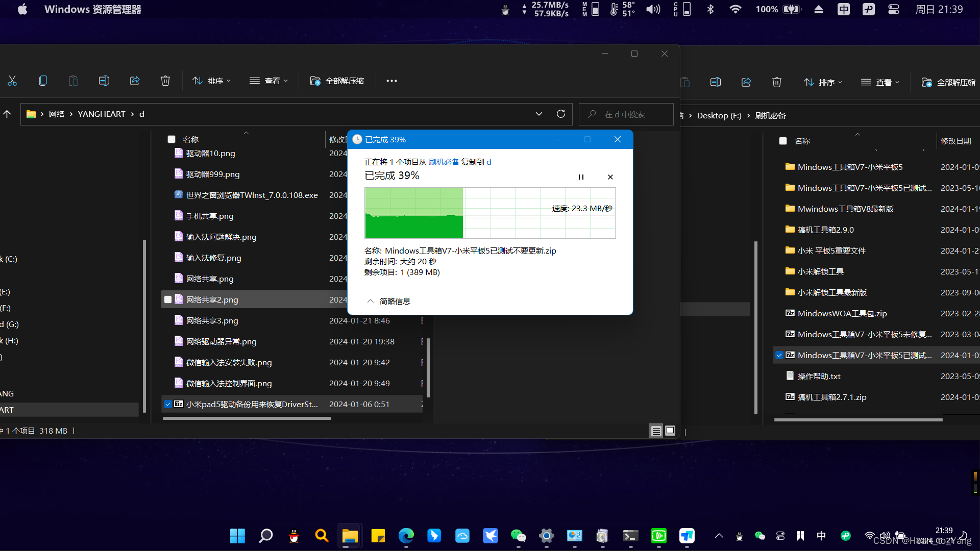Image resolution: width=980 pixels, height=551 pixels.
Task: Toggle select-all checkbox beside 名称 in left window
Action: [x=171, y=139]
